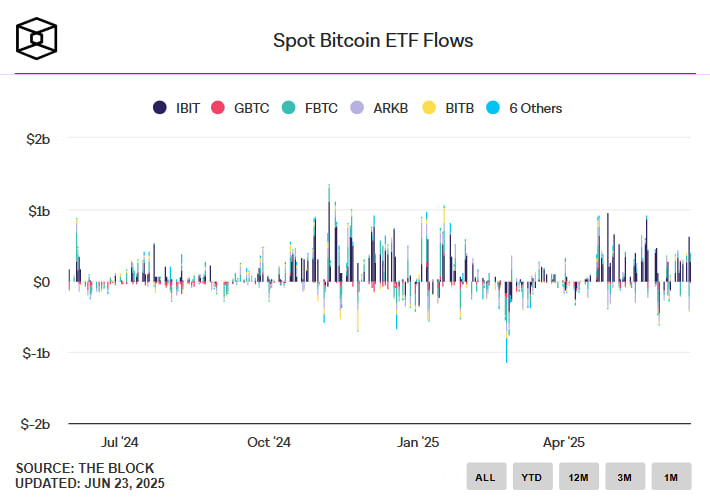Image resolution: width=710 pixels, height=500 pixels.
Task: Select the YTD time range button
Action: pos(532,476)
